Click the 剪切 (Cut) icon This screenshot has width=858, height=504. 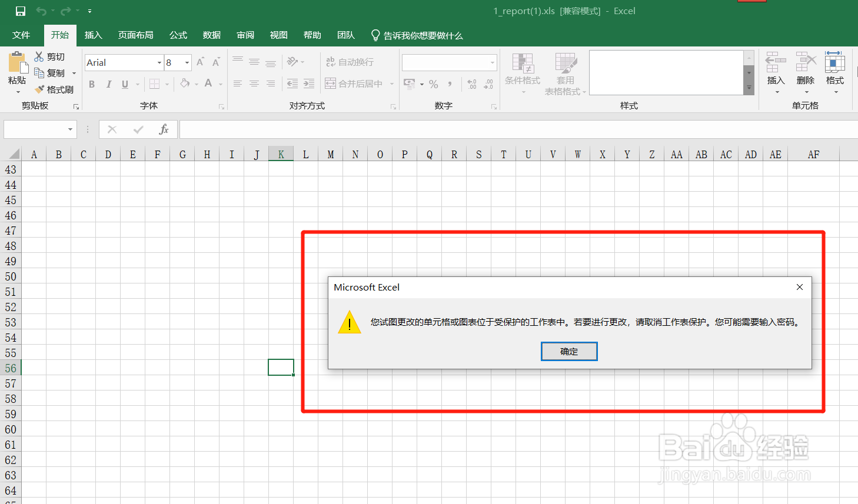coord(52,56)
